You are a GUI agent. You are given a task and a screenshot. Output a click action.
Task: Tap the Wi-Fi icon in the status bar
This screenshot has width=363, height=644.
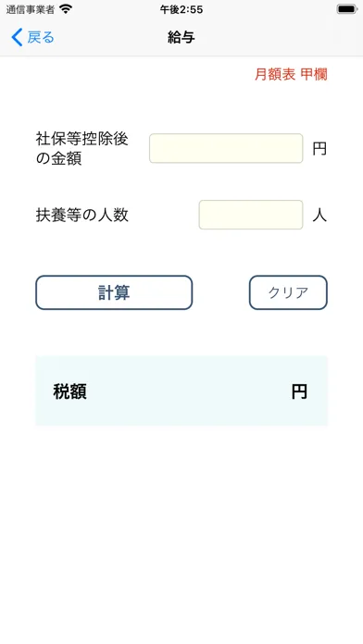point(66,9)
